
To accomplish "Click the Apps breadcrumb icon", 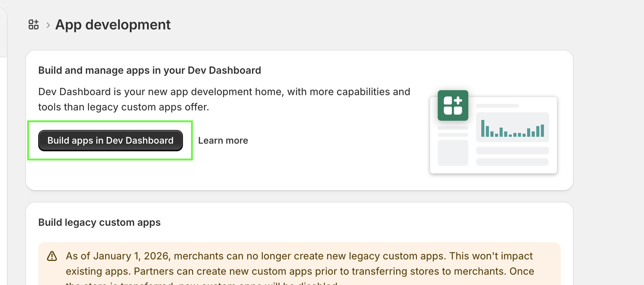I will pyautogui.click(x=34, y=25).
